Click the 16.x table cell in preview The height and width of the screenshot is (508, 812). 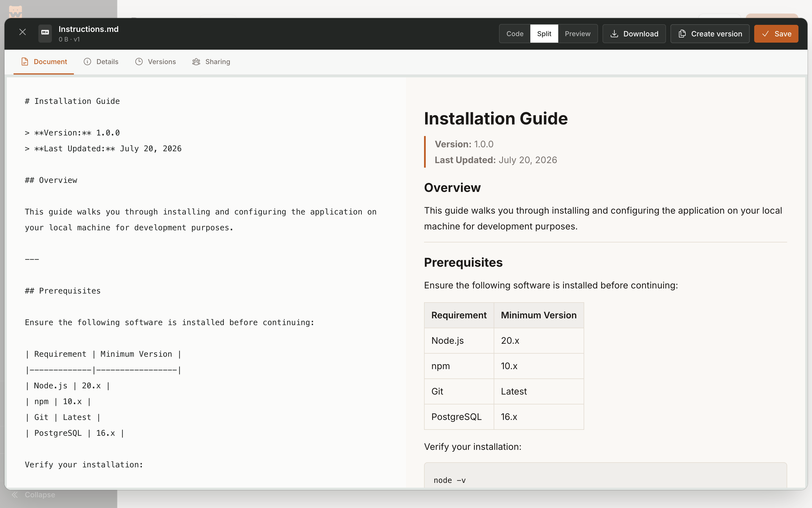point(539,417)
